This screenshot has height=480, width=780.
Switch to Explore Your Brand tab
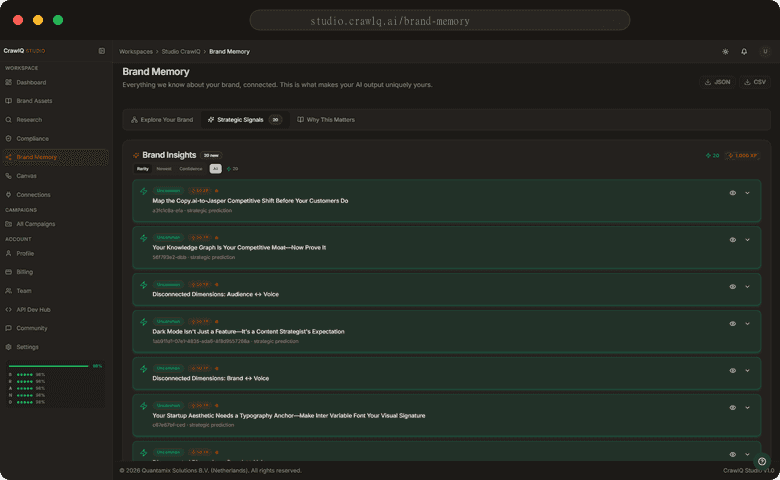coord(162,120)
